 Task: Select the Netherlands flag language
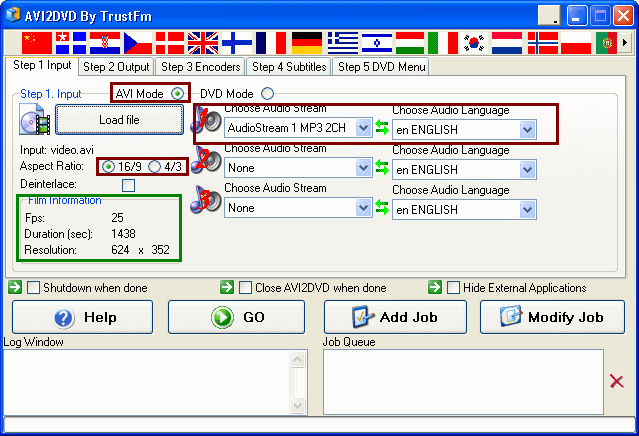click(x=507, y=43)
